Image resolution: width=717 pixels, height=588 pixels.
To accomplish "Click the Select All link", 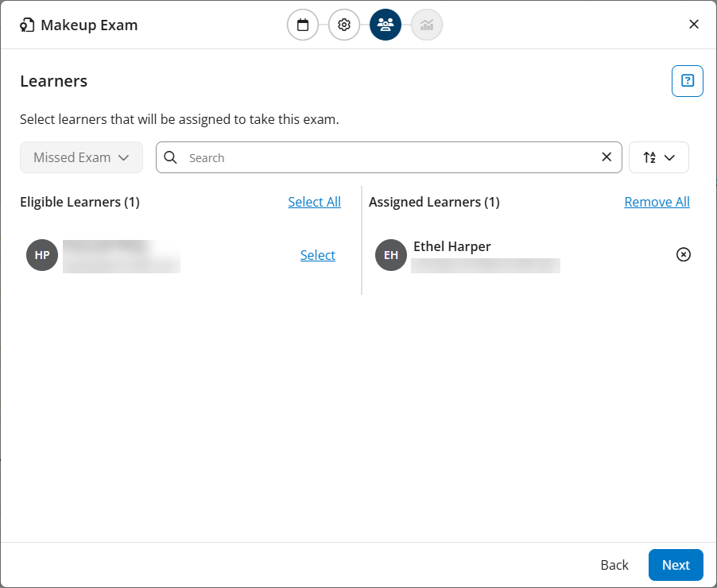I will (x=314, y=202).
